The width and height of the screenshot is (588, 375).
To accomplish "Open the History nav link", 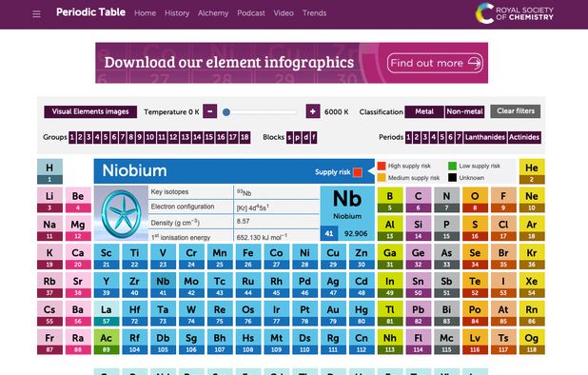I will pyautogui.click(x=177, y=13).
